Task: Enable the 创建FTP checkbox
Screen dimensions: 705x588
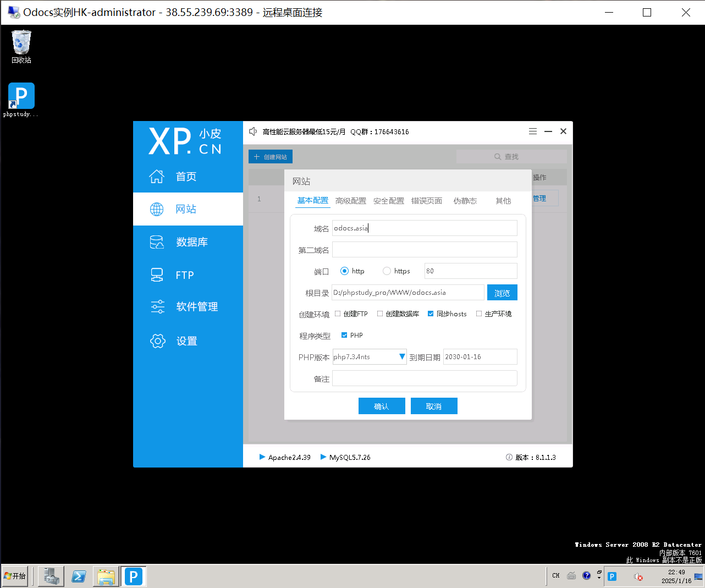Action: 338,314
